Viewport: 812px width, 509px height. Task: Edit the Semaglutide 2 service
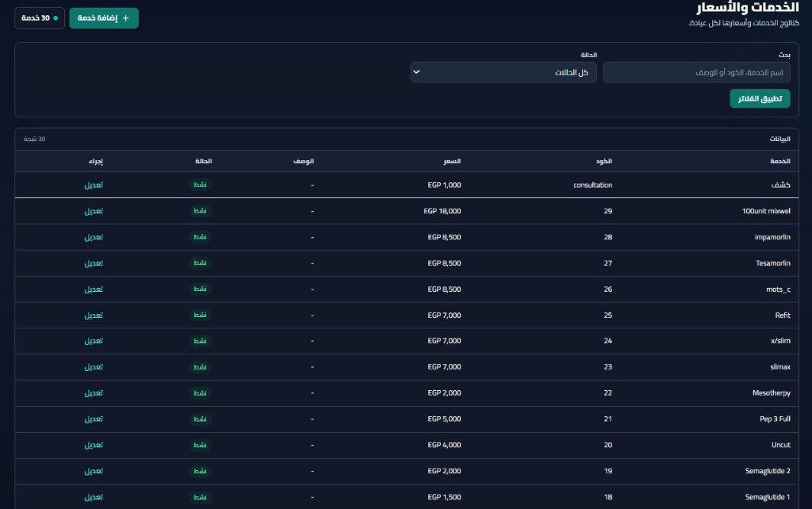coord(94,471)
